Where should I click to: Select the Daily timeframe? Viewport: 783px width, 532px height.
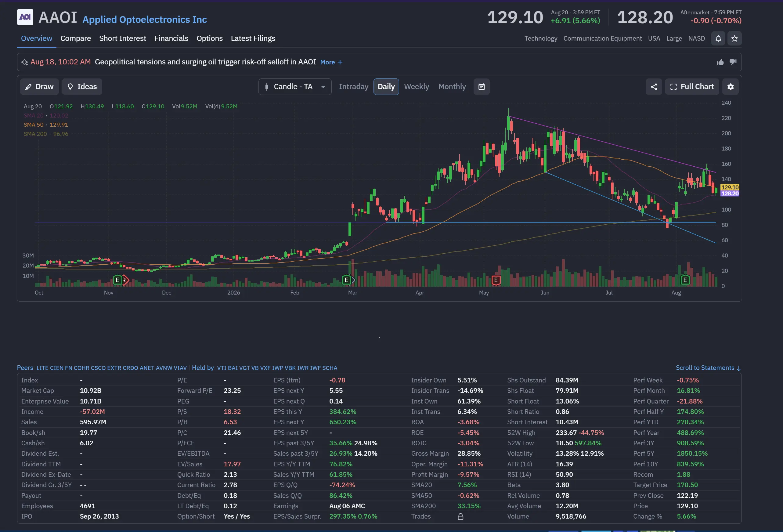(x=386, y=87)
